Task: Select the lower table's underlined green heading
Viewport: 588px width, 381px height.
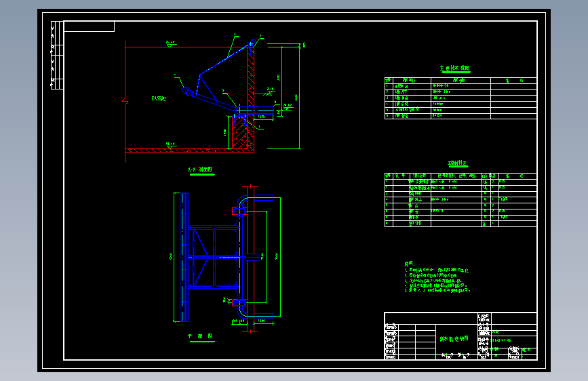Action: 458,163
